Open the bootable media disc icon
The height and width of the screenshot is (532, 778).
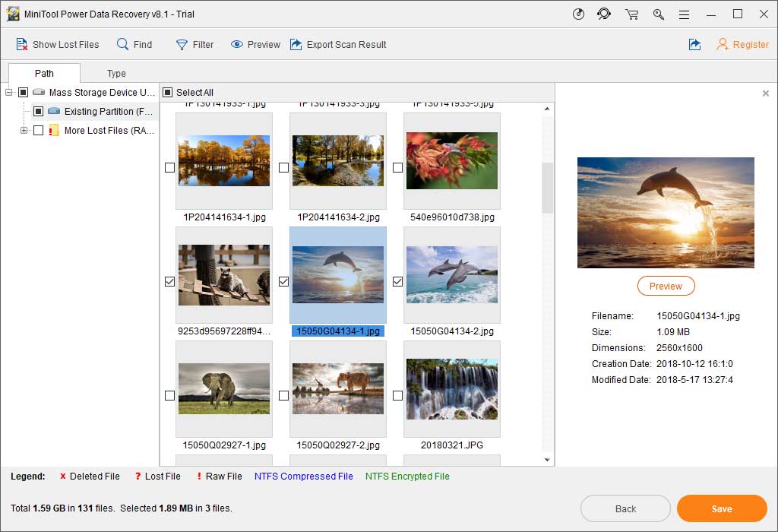click(x=578, y=14)
